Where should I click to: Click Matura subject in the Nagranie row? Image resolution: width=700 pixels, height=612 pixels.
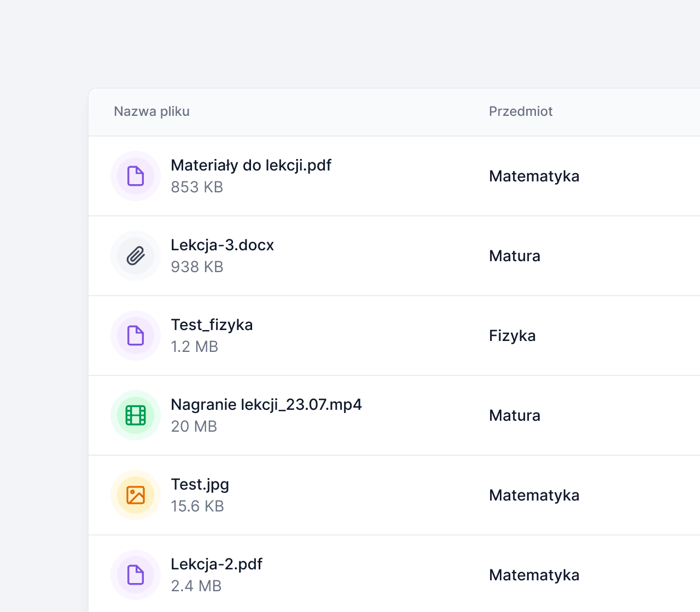click(x=514, y=415)
